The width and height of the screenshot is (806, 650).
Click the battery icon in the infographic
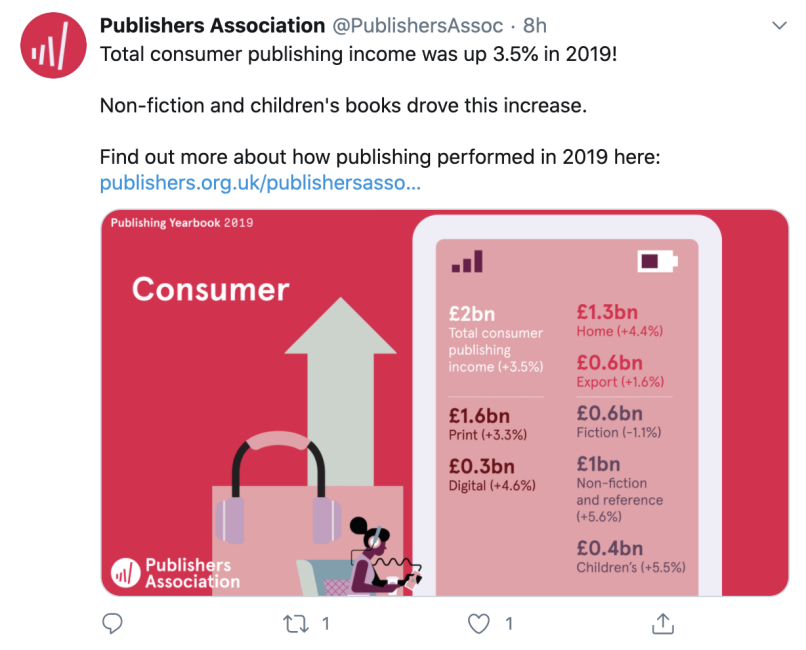coord(657,262)
